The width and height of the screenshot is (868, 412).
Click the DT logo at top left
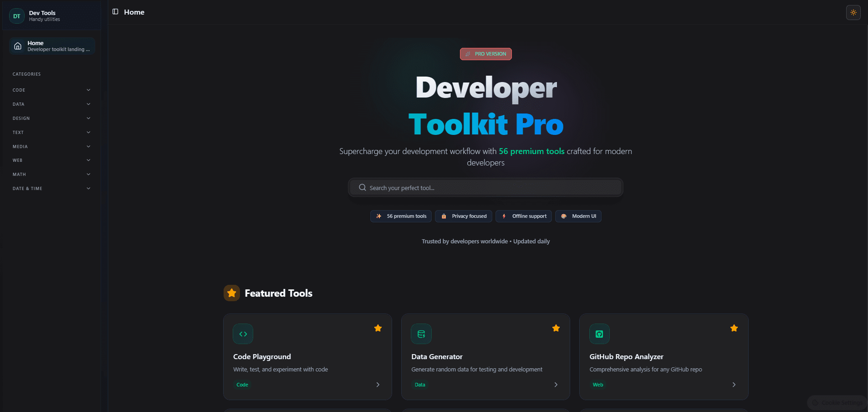tap(16, 15)
